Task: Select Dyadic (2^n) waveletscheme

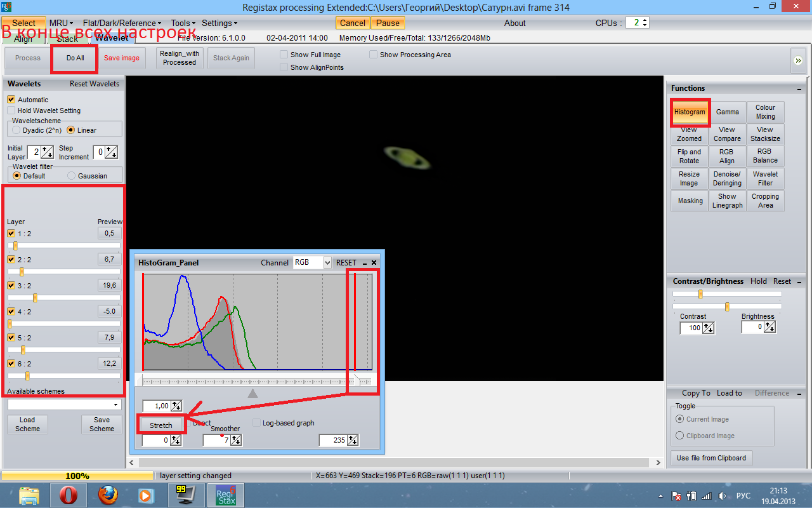Action: [16, 130]
